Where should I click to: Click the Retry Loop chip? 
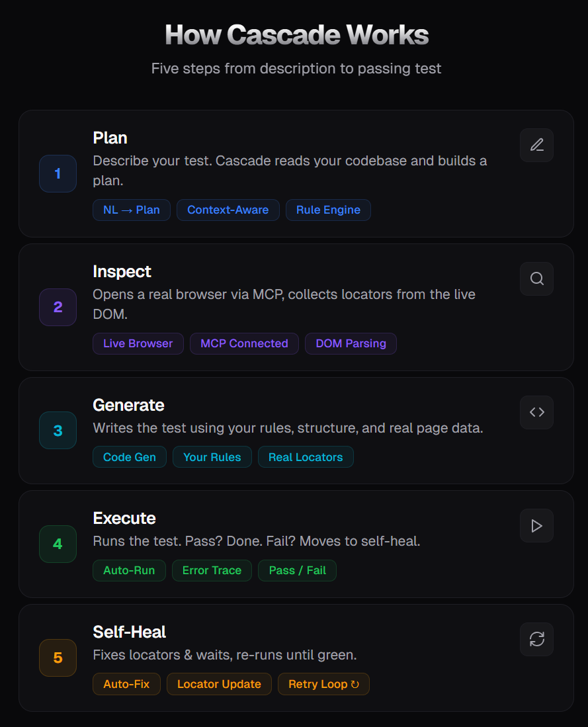(x=323, y=684)
